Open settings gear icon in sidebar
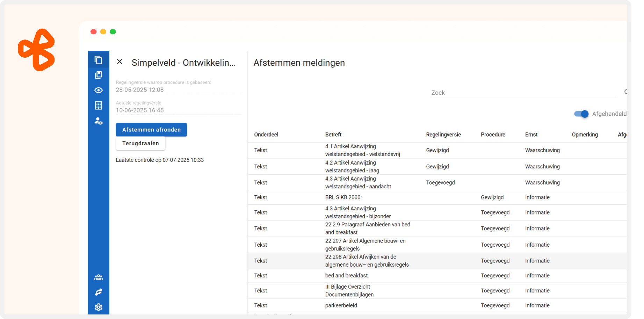644x319 pixels. 99,307
